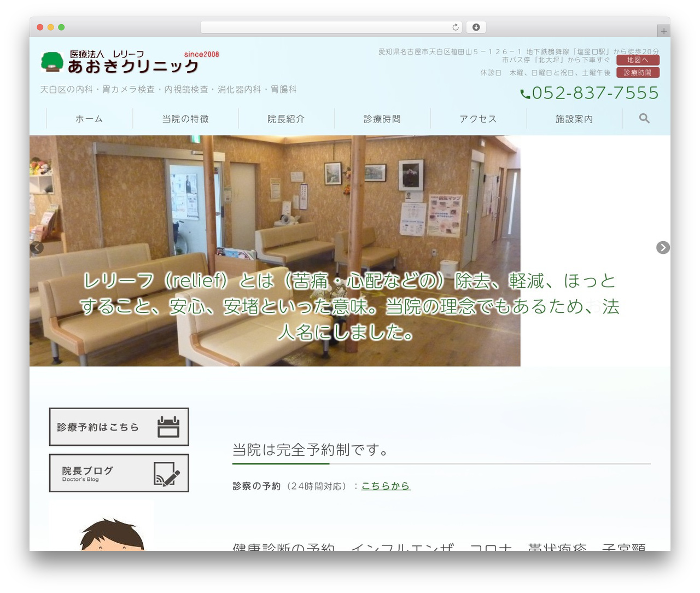The height and width of the screenshot is (593, 700).
Task: Click the red 地図へ button
Action: (638, 60)
